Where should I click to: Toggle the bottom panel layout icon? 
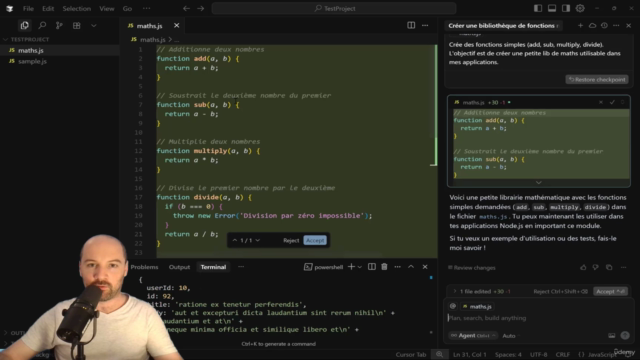(552, 8)
